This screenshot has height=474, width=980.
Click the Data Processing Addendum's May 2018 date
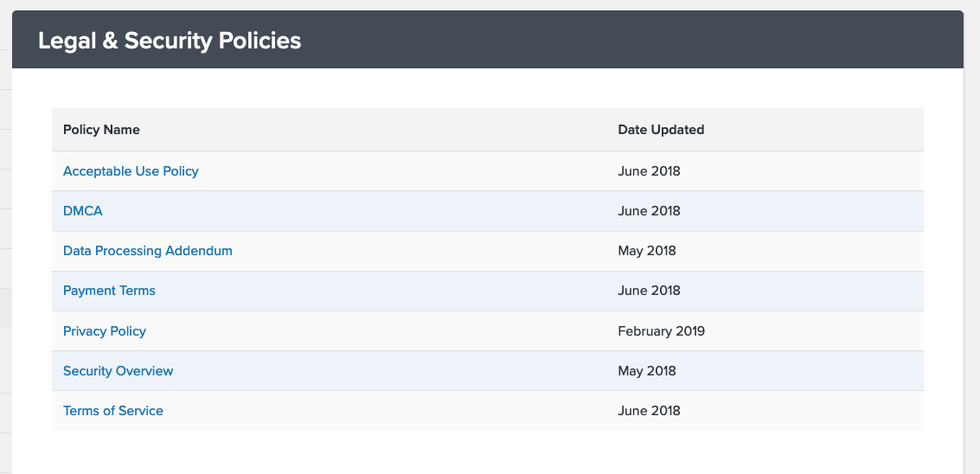(x=647, y=251)
